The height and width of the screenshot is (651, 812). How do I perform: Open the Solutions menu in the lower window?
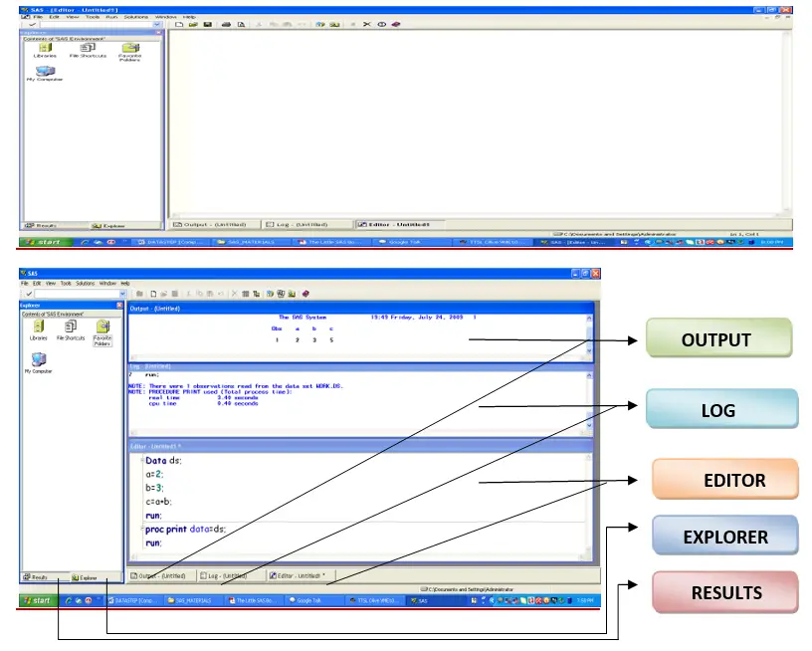[x=85, y=284]
